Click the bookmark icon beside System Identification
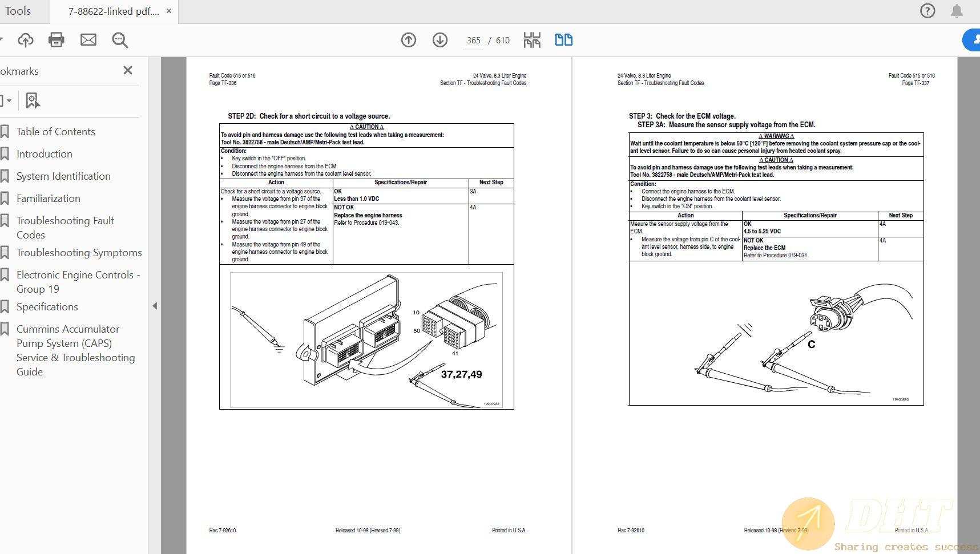 click(5, 176)
